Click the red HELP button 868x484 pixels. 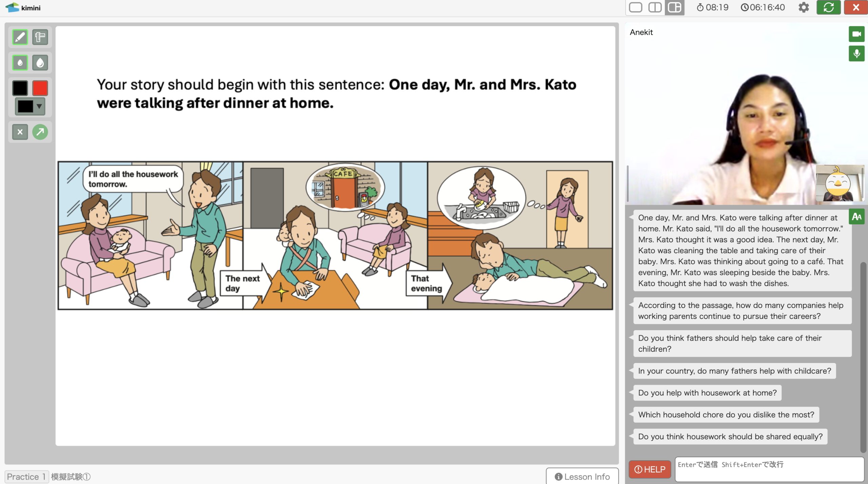pos(650,469)
